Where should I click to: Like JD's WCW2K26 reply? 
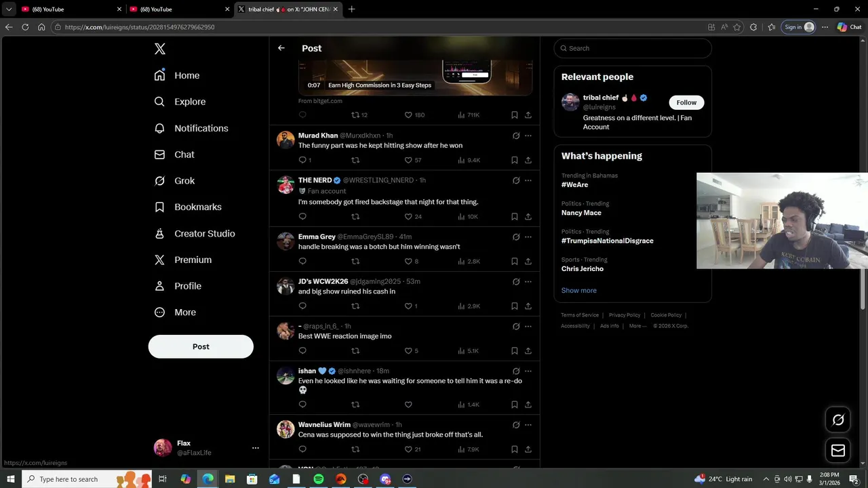(x=408, y=306)
